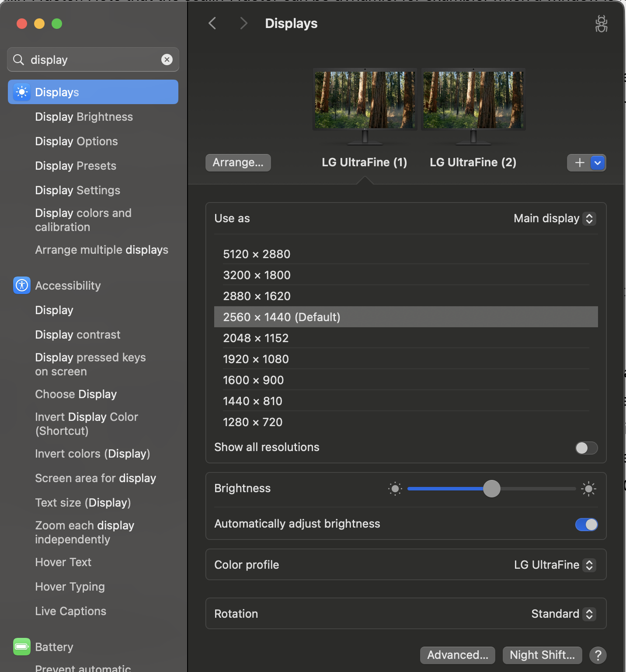Open the Night Shift settings button

tap(542, 655)
